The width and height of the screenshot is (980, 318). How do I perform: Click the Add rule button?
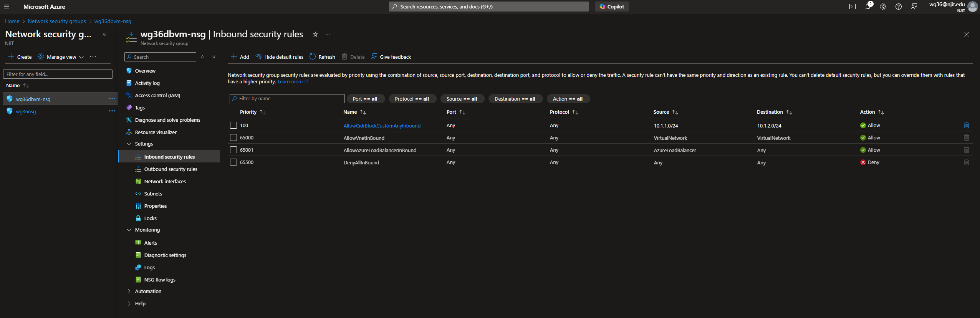[x=240, y=57]
